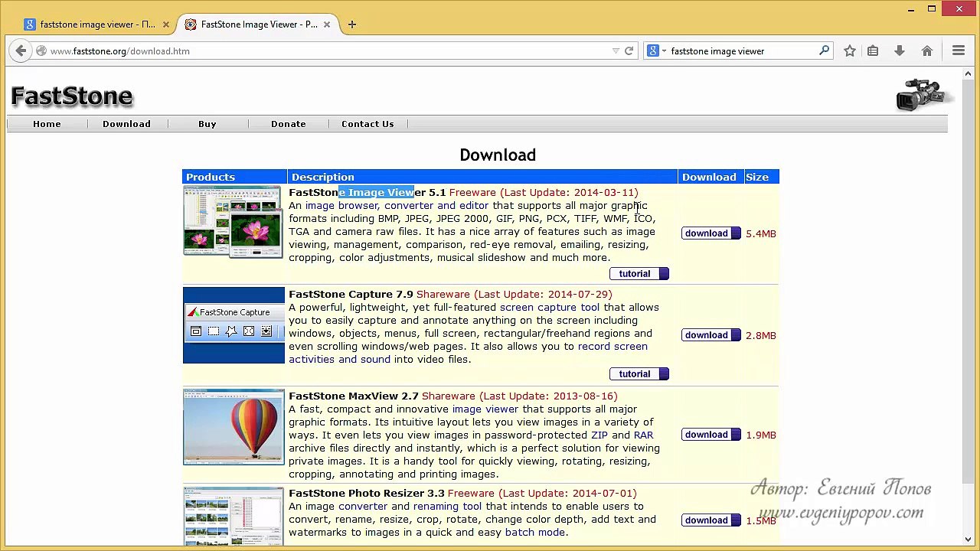Open the address bar history dropdown arrow

click(616, 51)
